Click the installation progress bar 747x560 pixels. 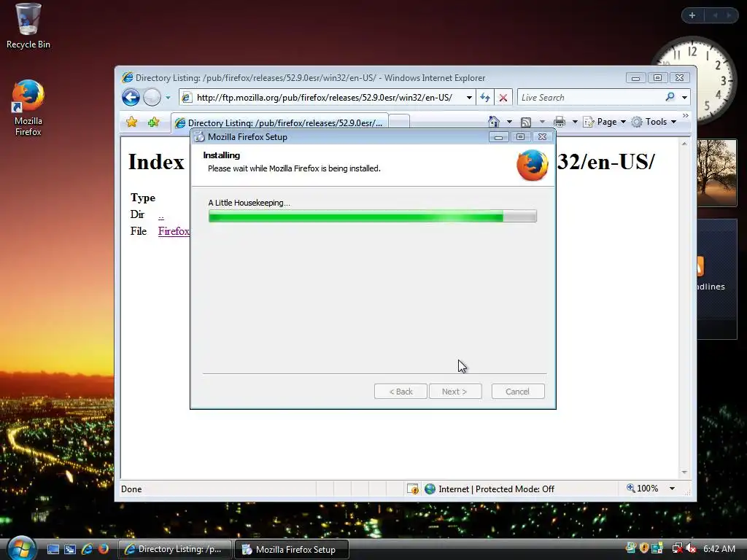(x=373, y=216)
